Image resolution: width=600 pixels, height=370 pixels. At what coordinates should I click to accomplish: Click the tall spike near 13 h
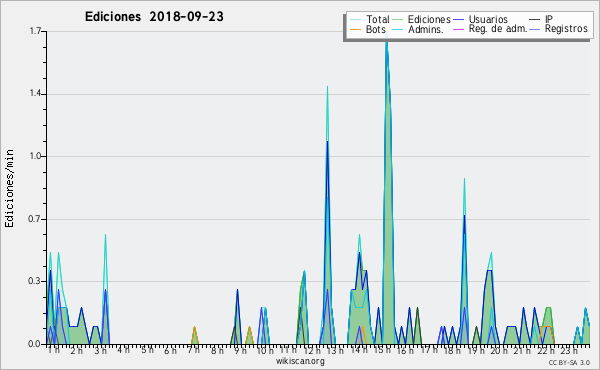[327, 214]
